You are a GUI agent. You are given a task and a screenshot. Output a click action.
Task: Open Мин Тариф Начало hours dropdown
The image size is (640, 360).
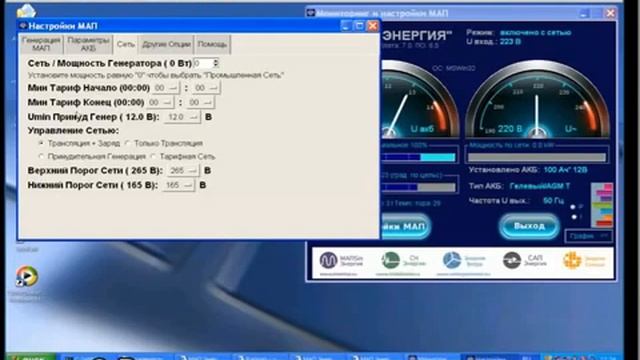(166, 88)
